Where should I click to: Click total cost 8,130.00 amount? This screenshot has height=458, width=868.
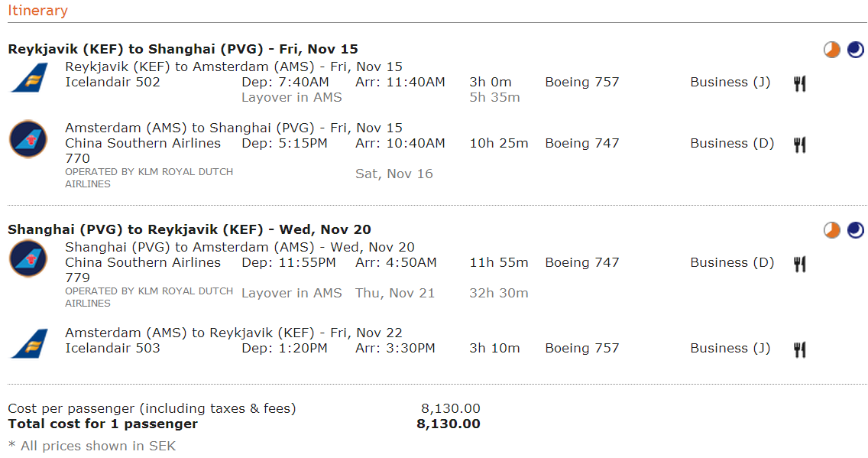pyautogui.click(x=449, y=424)
